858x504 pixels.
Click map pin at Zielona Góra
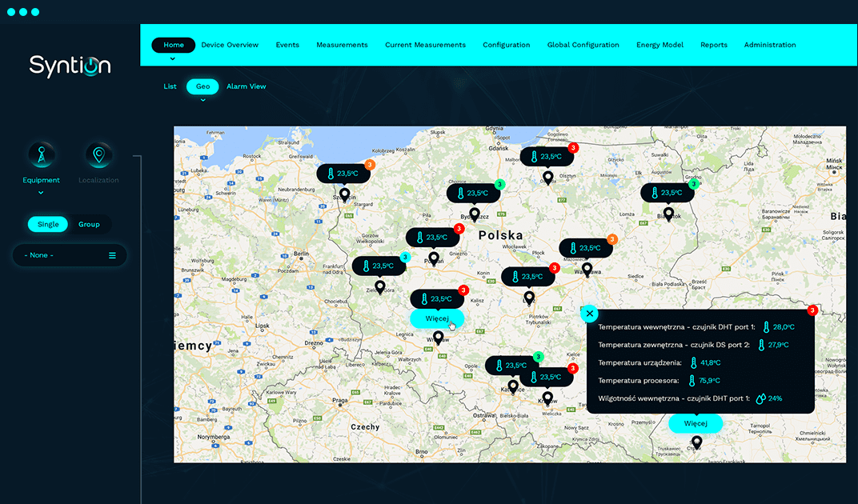click(x=379, y=286)
